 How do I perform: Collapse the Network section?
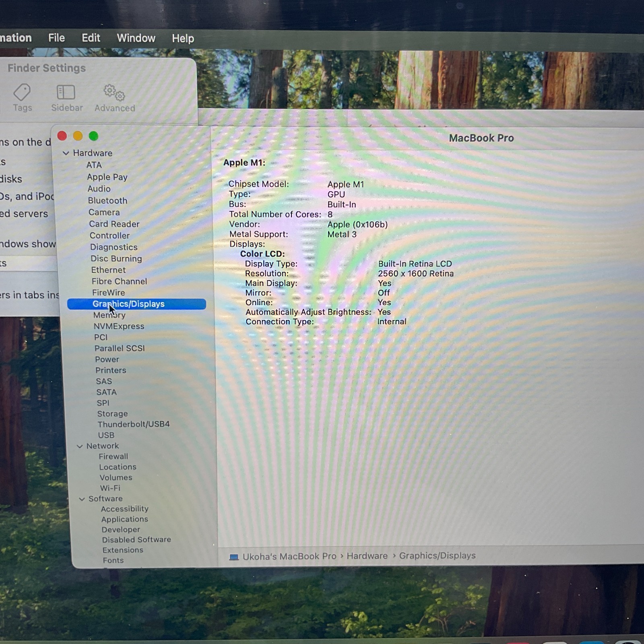coord(80,446)
